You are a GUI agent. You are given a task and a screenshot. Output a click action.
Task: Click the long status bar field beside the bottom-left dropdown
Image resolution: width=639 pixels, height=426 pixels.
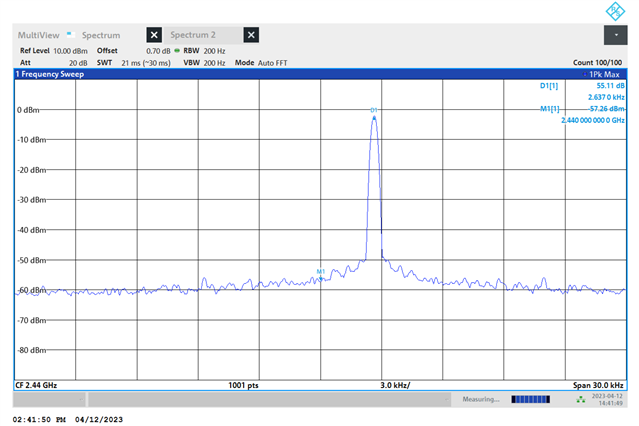click(270, 400)
